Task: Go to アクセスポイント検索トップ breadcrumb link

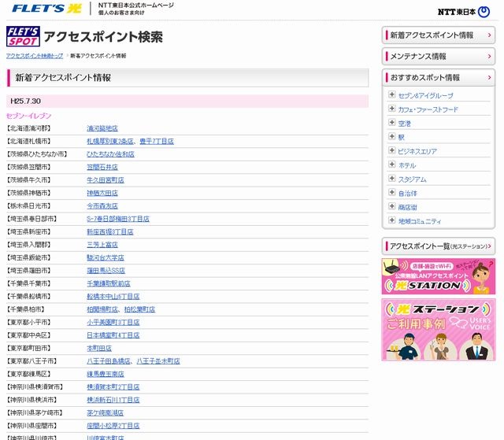Action: 35,56
